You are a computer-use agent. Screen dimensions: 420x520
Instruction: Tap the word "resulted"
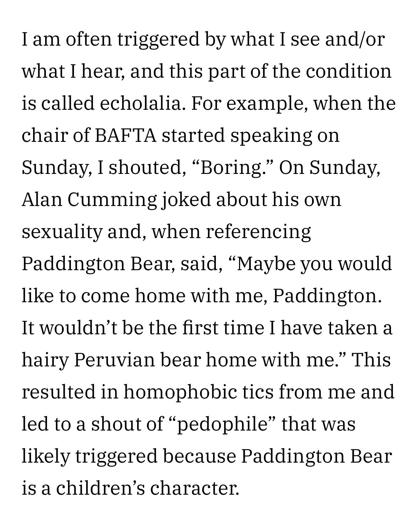pyautogui.click(x=59, y=392)
